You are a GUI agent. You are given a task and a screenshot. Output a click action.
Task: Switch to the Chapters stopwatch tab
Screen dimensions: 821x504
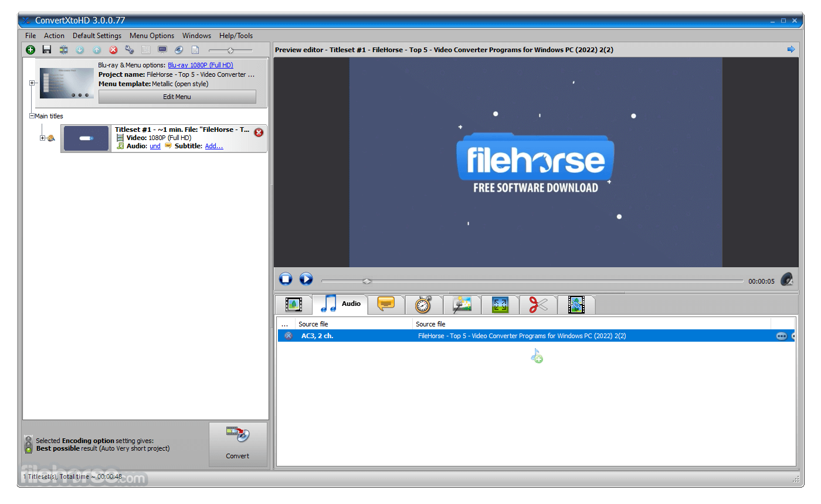click(x=423, y=304)
